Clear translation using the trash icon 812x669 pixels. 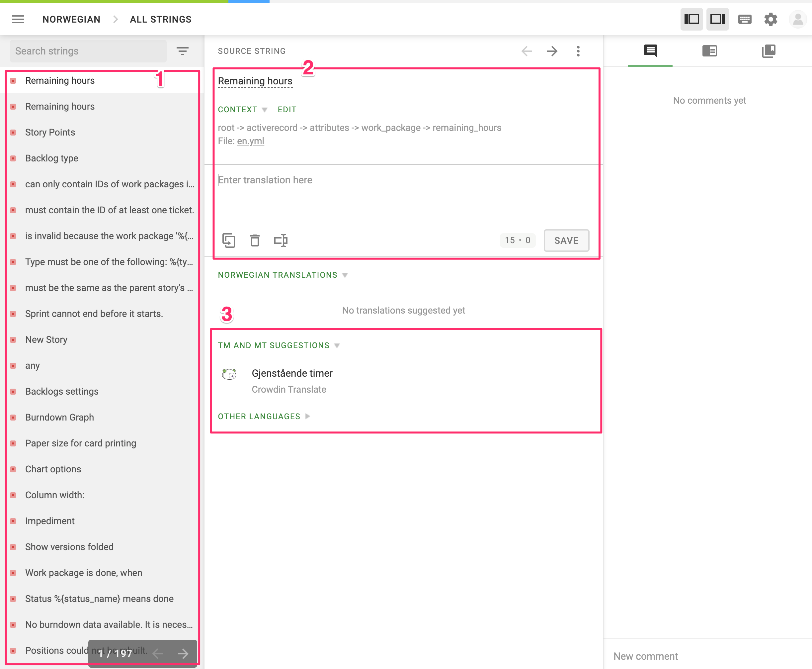pyautogui.click(x=255, y=240)
